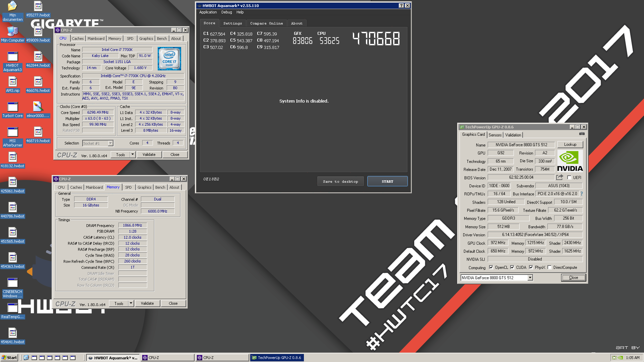The width and height of the screenshot is (644, 362).
Task: Launch the CINEBENCH Windows desktop shortcut
Action: coord(12,288)
